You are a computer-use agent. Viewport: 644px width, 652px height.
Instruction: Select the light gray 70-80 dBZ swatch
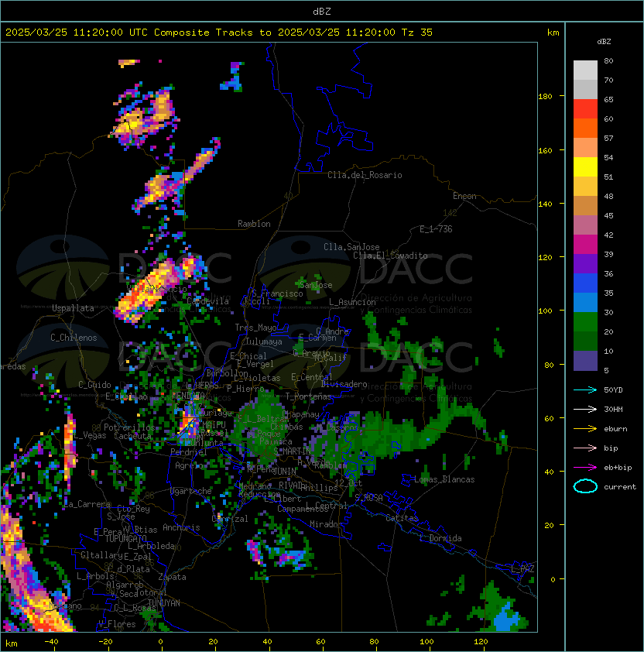(x=585, y=70)
